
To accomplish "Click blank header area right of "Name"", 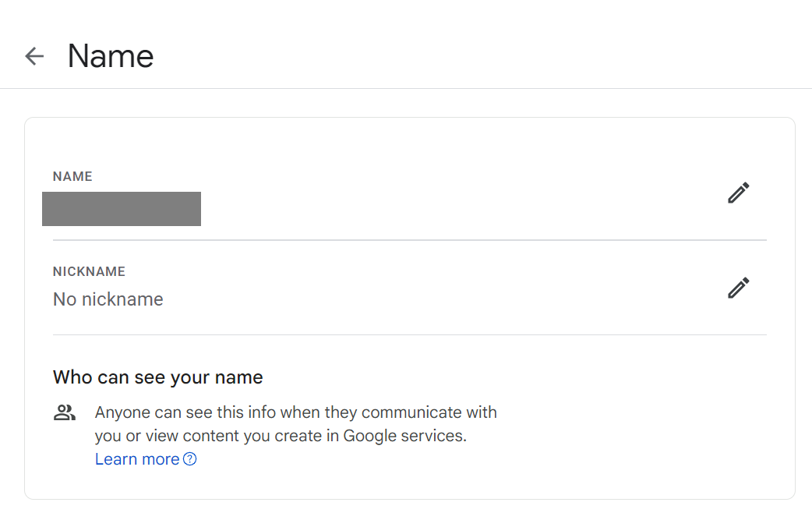I will click(468, 56).
